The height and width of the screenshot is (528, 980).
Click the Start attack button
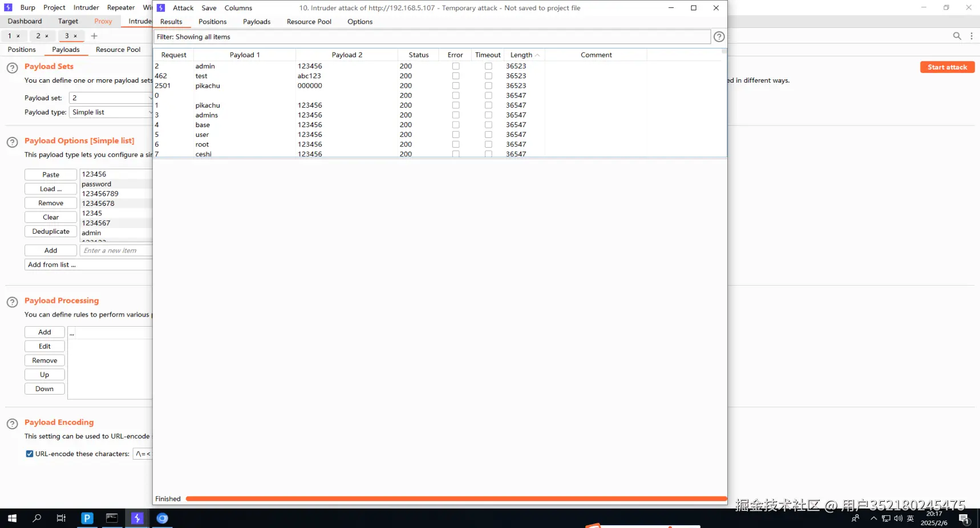point(947,67)
